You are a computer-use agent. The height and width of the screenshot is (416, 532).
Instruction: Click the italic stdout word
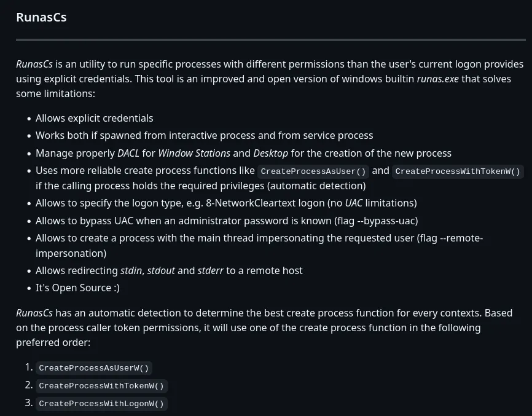click(160, 270)
